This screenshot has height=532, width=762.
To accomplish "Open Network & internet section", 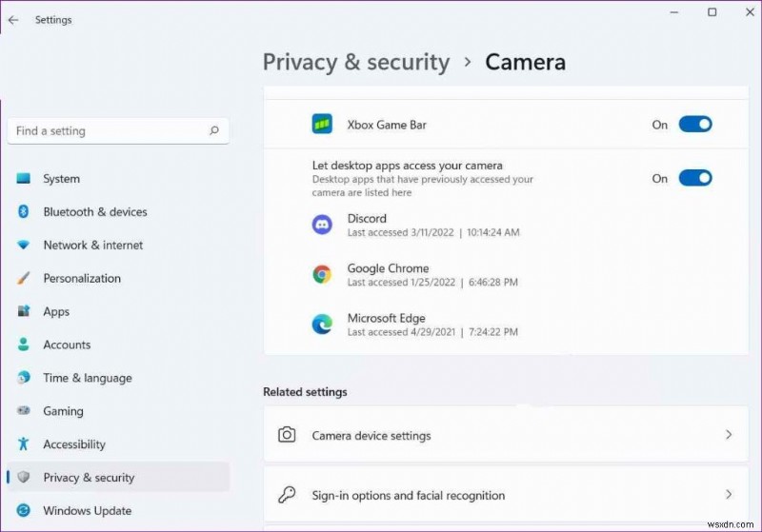I will coord(118,246).
